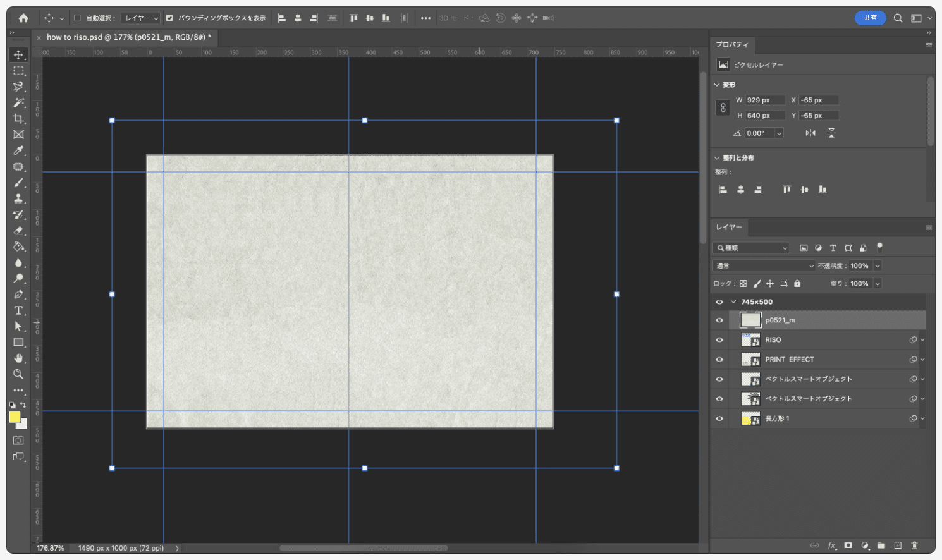Select the Zoom tool in the toolbar

click(x=18, y=374)
